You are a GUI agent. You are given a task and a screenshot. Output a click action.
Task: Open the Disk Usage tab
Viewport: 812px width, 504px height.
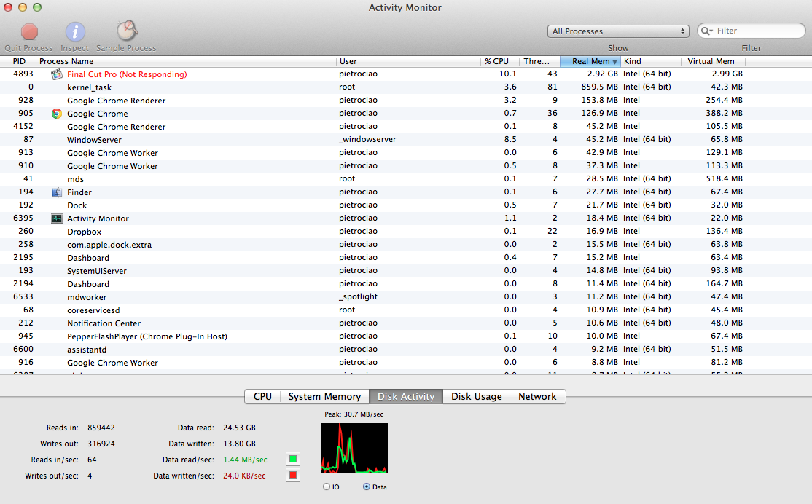(x=477, y=396)
